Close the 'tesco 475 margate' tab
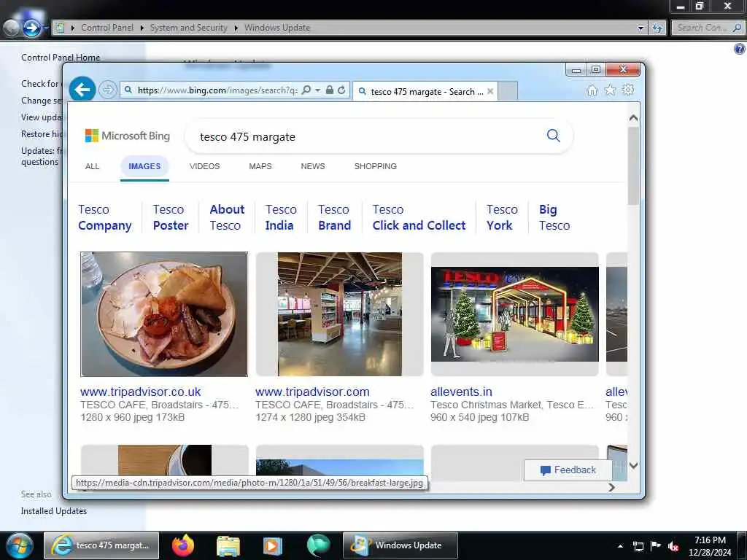The height and width of the screenshot is (560, 747). pyautogui.click(x=489, y=91)
